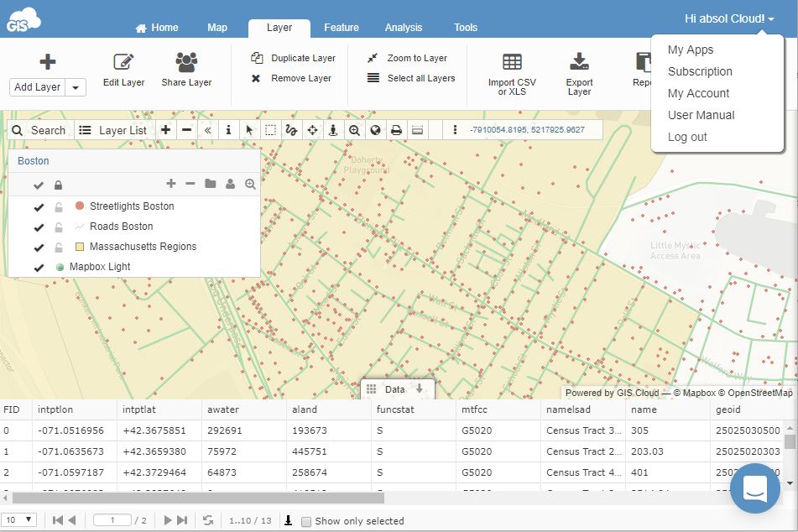Click the Export Layer icon
This screenshot has width=798, height=532.
[579, 61]
